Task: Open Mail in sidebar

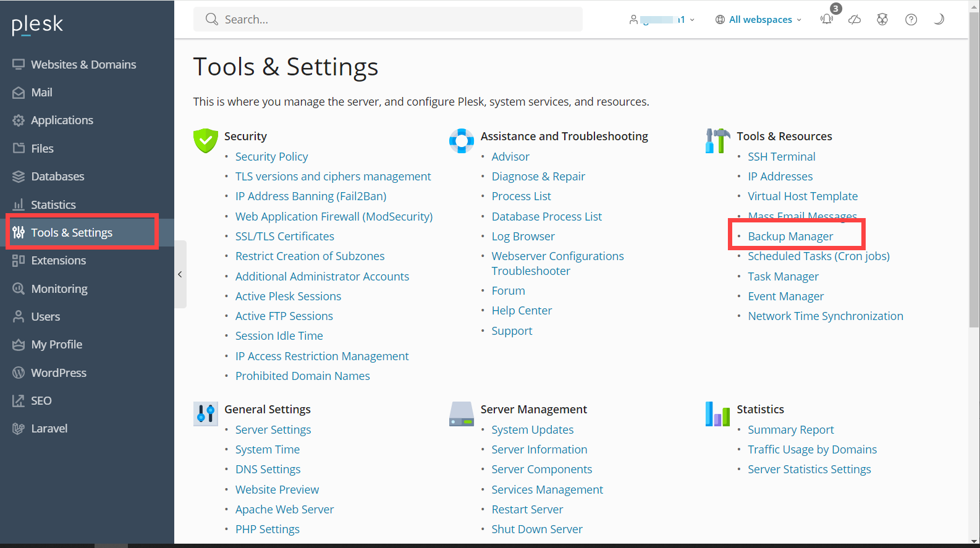Action: [41, 93]
